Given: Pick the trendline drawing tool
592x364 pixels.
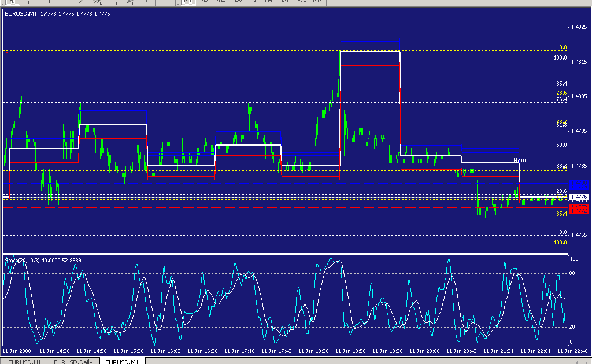Looking at the screenshot, I should point(80,2).
